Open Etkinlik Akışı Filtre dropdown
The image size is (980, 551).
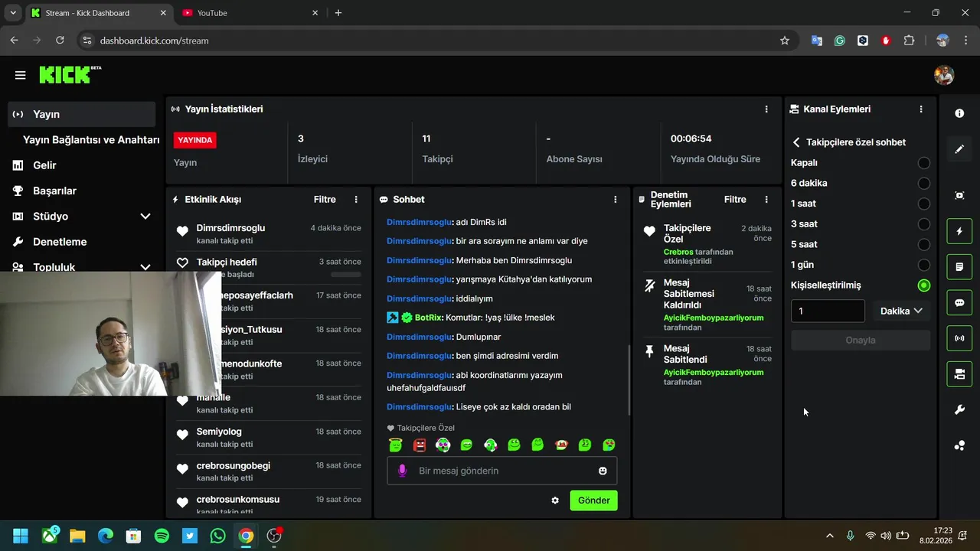[325, 200]
